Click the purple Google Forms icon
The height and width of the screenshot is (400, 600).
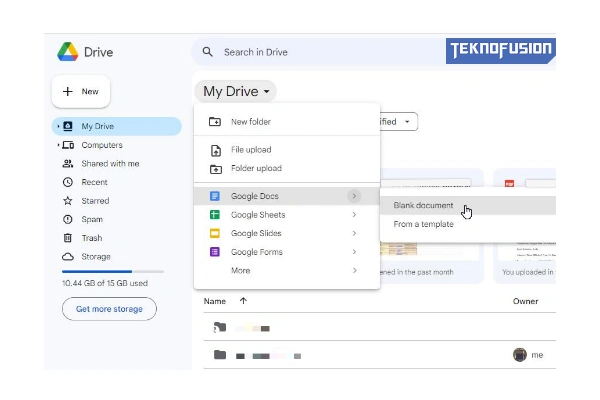(215, 252)
